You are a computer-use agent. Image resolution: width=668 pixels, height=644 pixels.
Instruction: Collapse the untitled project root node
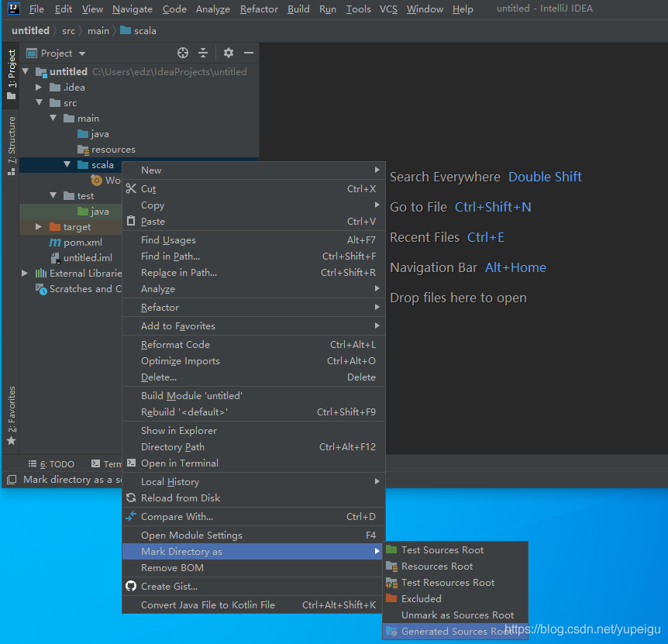(x=26, y=71)
